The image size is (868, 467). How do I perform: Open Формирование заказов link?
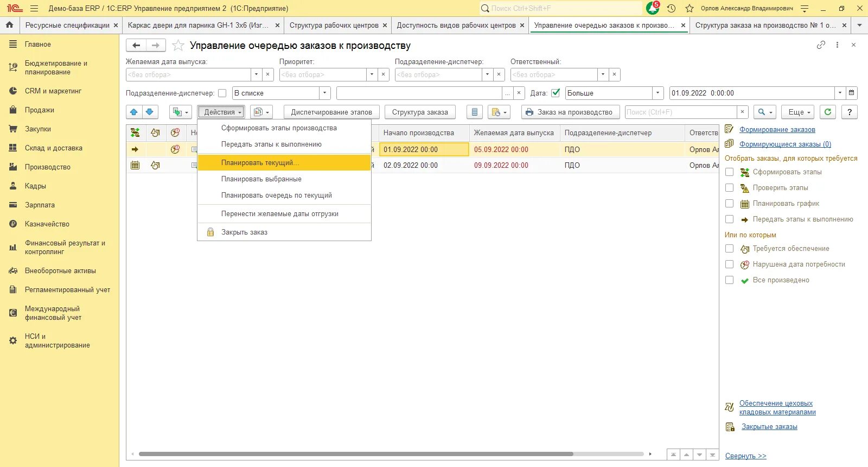click(777, 129)
